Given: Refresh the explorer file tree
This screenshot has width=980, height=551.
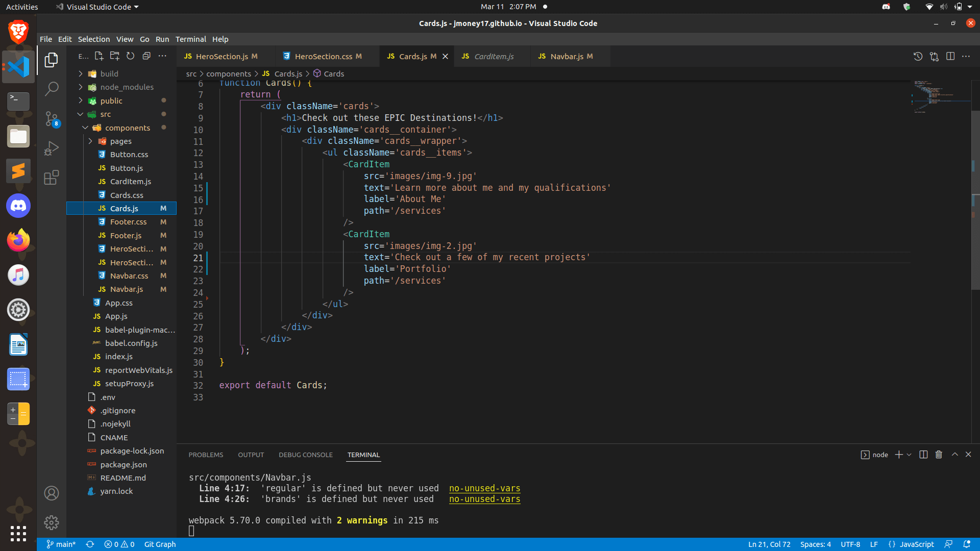Looking at the screenshot, I should coord(131,56).
